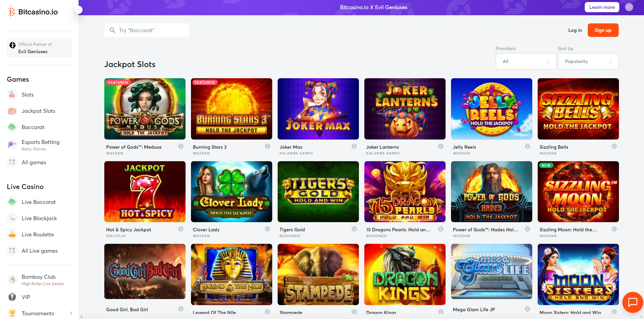Open the Providers dropdown
This screenshot has width=644, height=319.
pyautogui.click(x=526, y=61)
